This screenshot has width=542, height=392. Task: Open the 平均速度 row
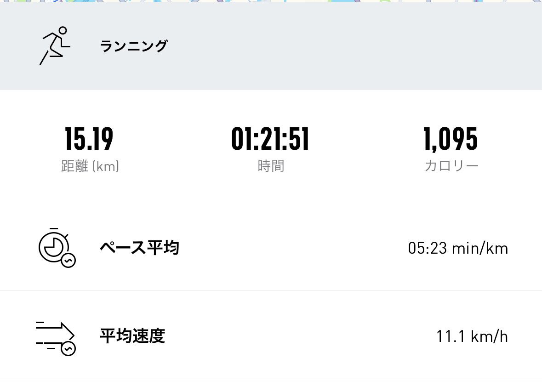pos(271,335)
